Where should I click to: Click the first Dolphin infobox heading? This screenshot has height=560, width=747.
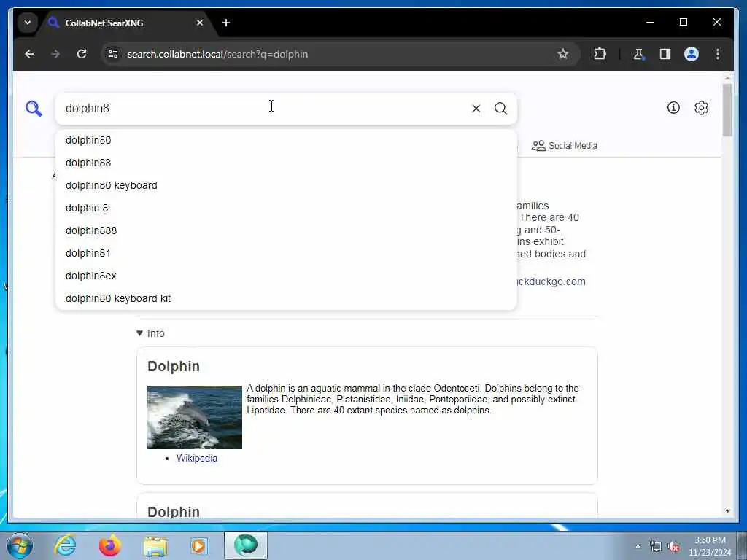[x=174, y=366]
